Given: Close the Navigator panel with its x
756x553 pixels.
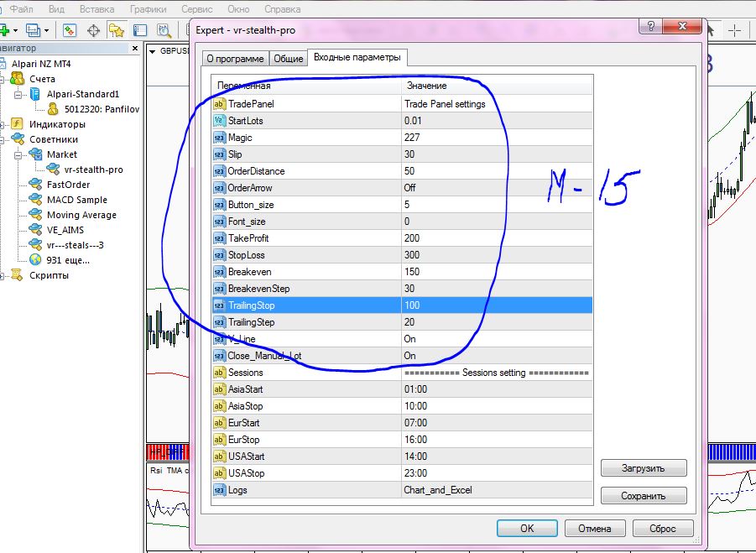Looking at the screenshot, I should click(135, 48).
